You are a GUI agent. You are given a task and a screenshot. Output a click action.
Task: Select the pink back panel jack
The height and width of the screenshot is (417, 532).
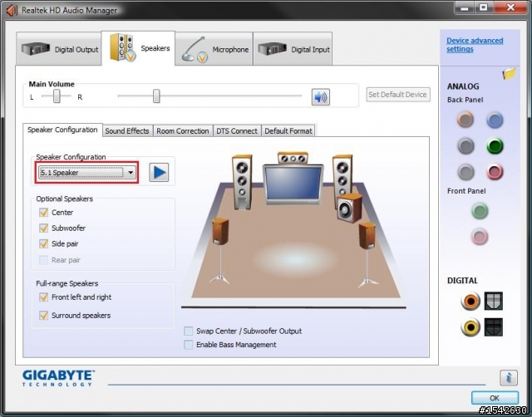495,172
